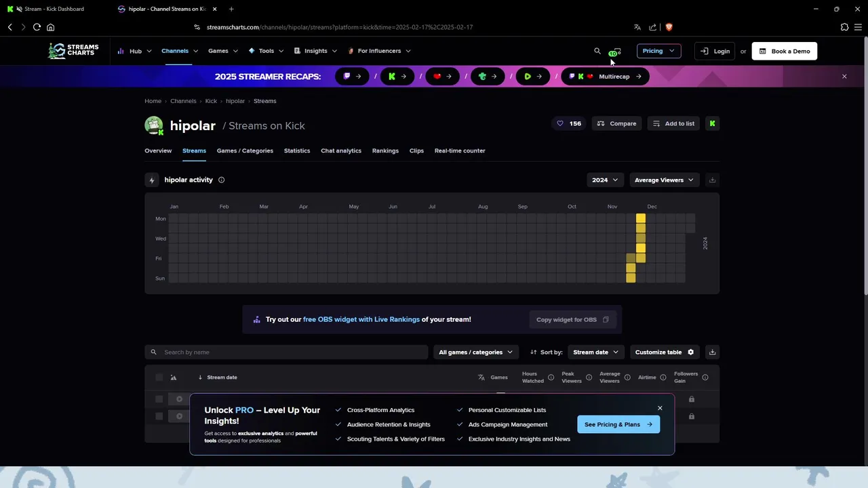868x488 pixels.
Task: Tick the first stream row checkbox
Action: pyautogui.click(x=159, y=399)
